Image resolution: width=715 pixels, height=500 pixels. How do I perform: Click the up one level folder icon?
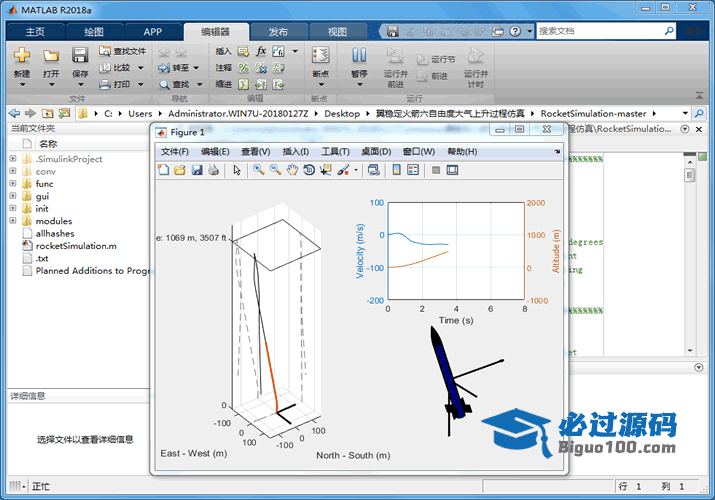47,113
